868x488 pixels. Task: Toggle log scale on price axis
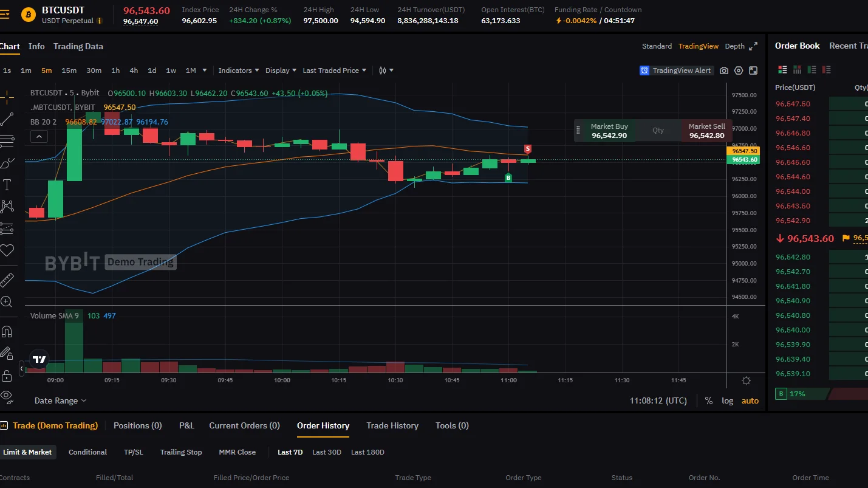(x=727, y=401)
